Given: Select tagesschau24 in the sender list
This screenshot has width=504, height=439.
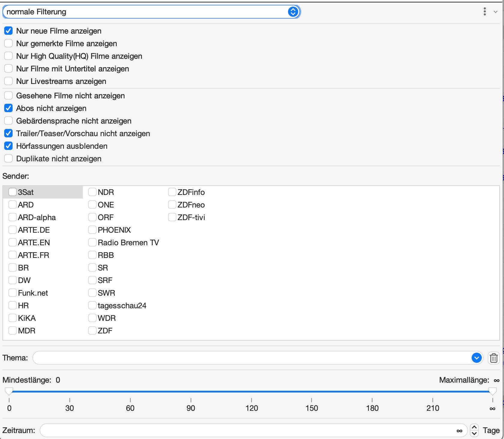Looking at the screenshot, I should [x=92, y=306].
